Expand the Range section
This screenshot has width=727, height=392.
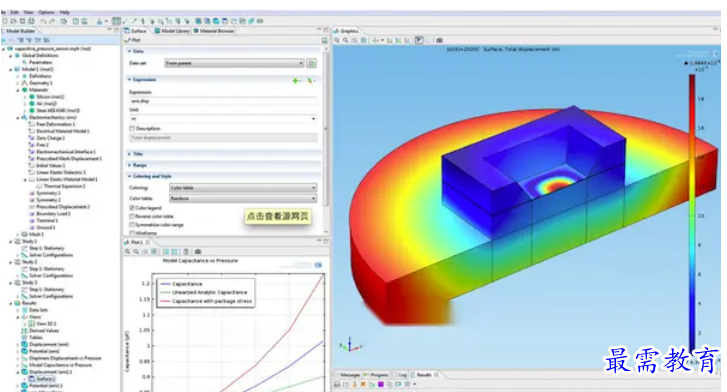tap(137, 165)
